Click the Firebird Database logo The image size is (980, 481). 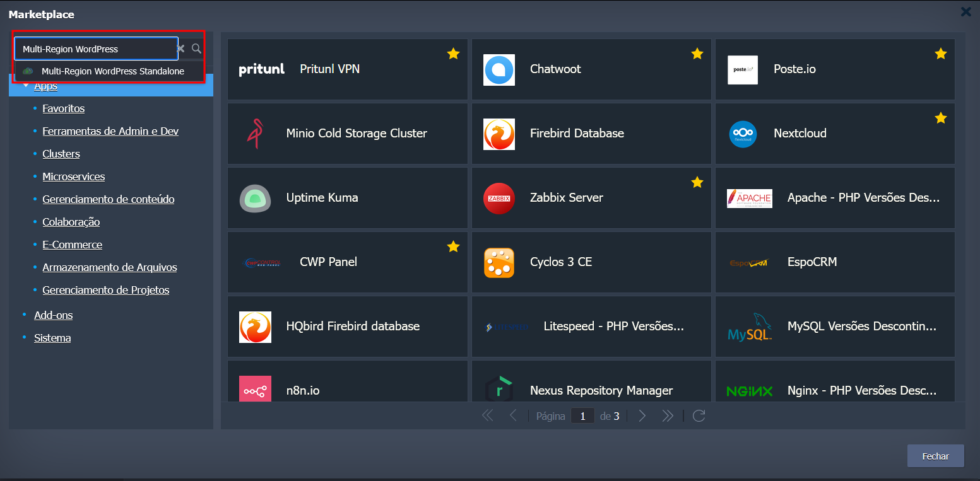[499, 134]
